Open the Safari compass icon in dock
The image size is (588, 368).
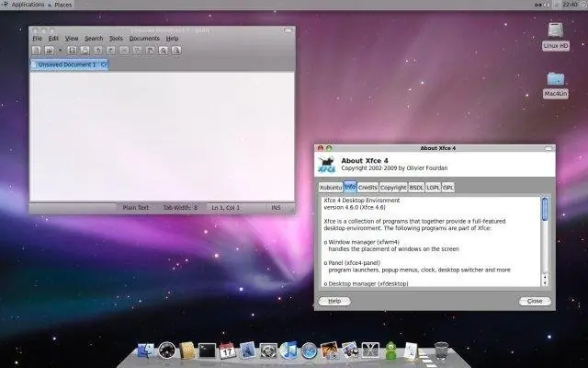[310, 351]
